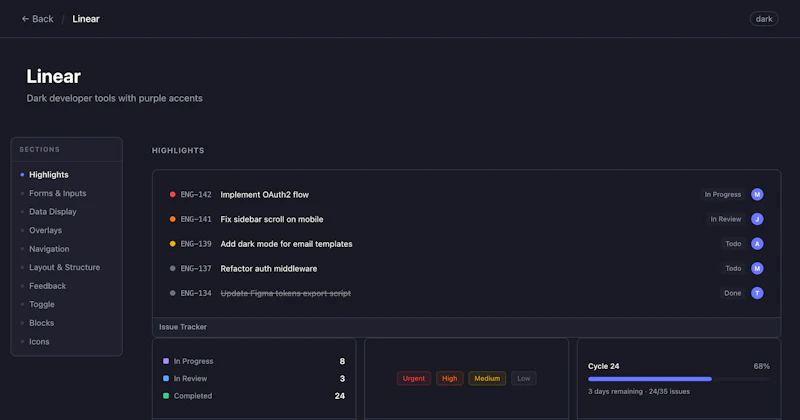This screenshot has height=420, width=800.
Task: Click the Cycle 24 title
Action: click(x=604, y=366)
